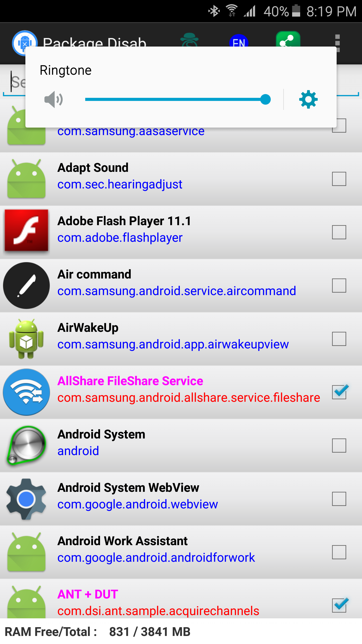The image size is (362, 644).
Task: Tap the hat detective toolbar icon
Action: click(x=190, y=40)
